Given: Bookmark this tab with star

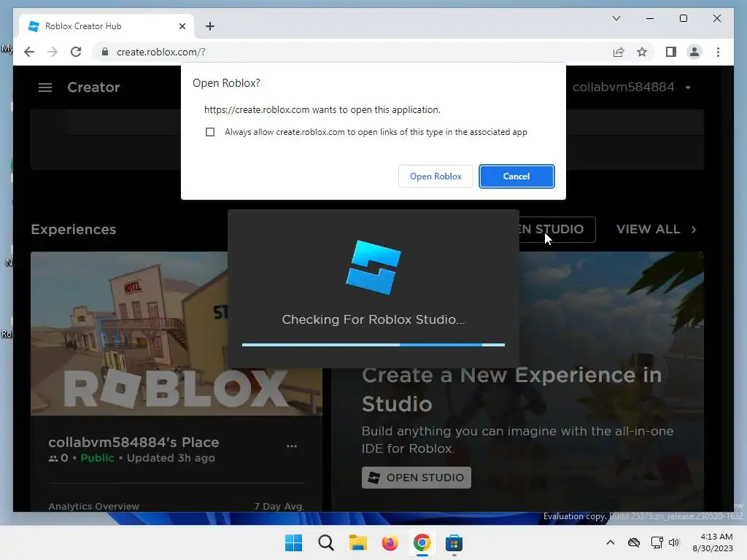Looking at the screenshot, I should pos(642,52).
